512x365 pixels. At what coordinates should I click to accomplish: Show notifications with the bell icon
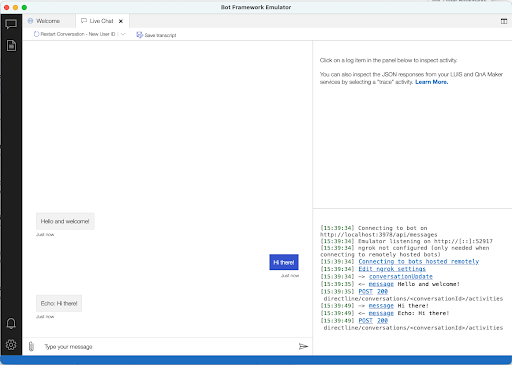[x=11, y=323]
